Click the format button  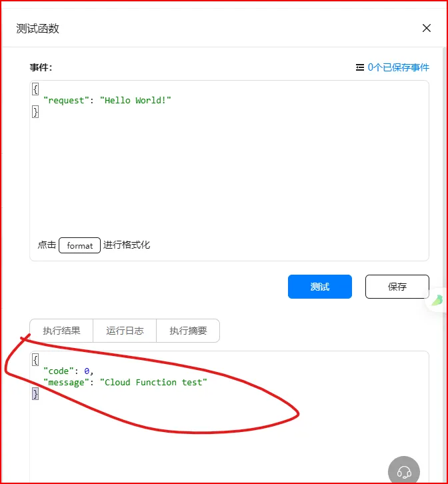79,245
